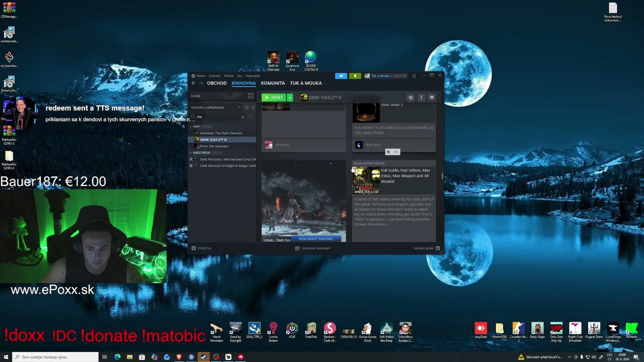
Task: Collapse the HRY games category
Action: [x=191, y=127]
